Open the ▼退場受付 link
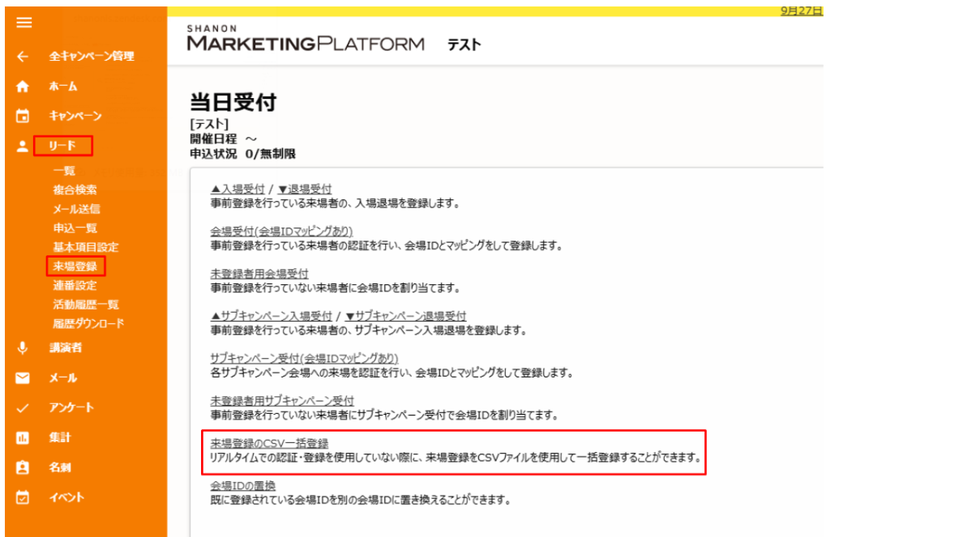The image size is (980, 537). pos(305,190)
